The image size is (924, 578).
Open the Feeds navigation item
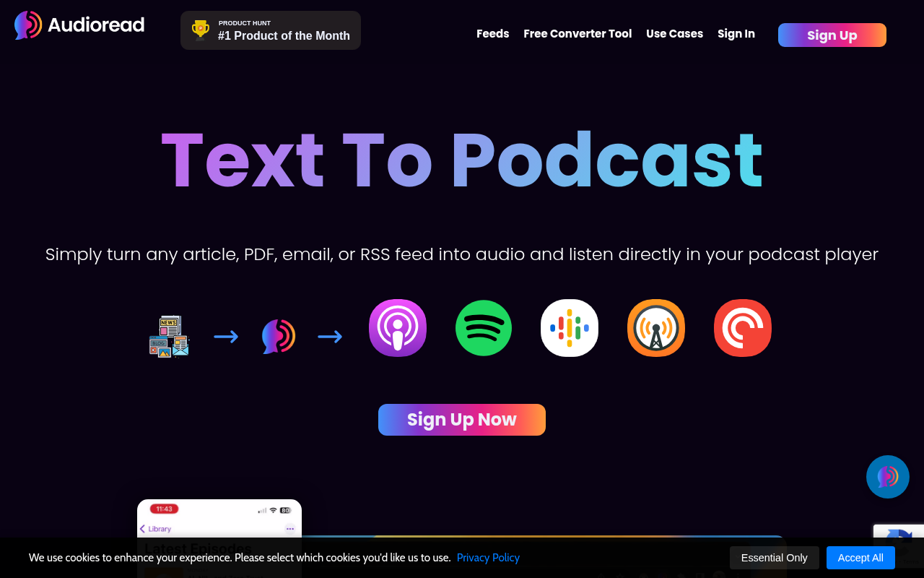492,33
